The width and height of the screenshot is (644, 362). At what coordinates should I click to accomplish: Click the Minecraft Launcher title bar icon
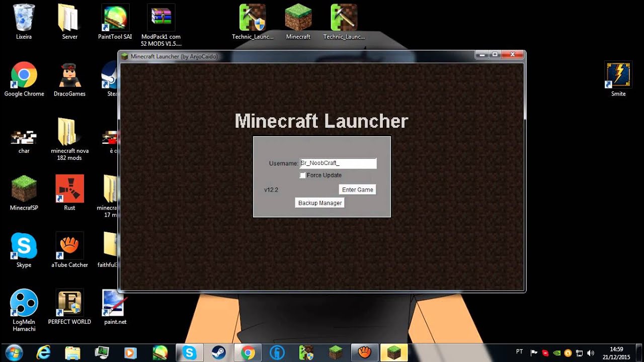(x=125, y=56)
